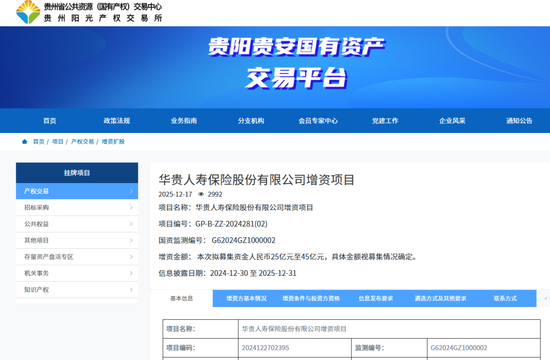Click the tab-strip scroll arrow at right edge
Image resolution: width=550 pixels, height=360 pixels.
[545, 299]
